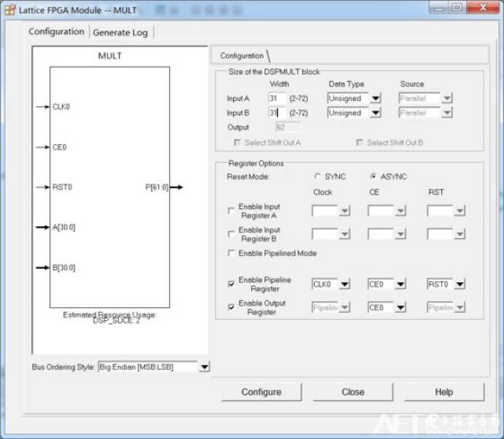Open Input B Data Type dropdown
504x439 pixels.
pos(376,113)
